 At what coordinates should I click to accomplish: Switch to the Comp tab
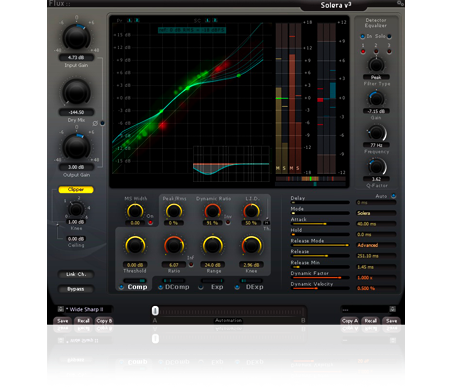click(x=137, y=287)
